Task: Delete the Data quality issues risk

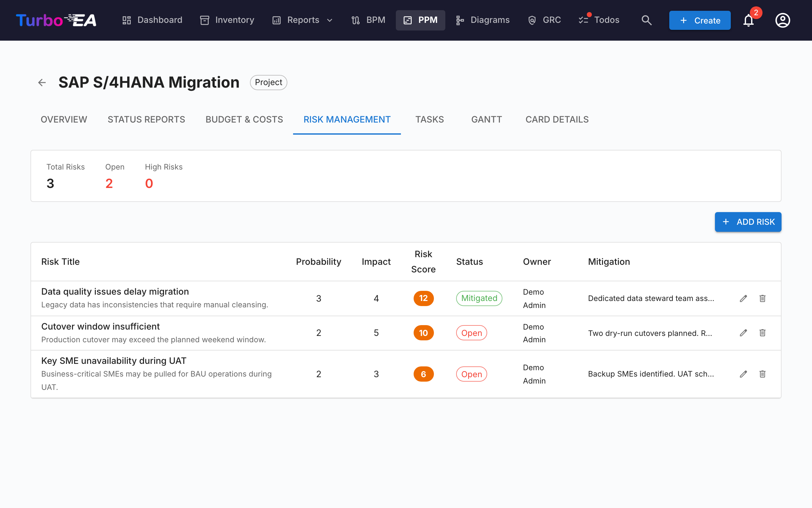Action: [x=762, y=298]
